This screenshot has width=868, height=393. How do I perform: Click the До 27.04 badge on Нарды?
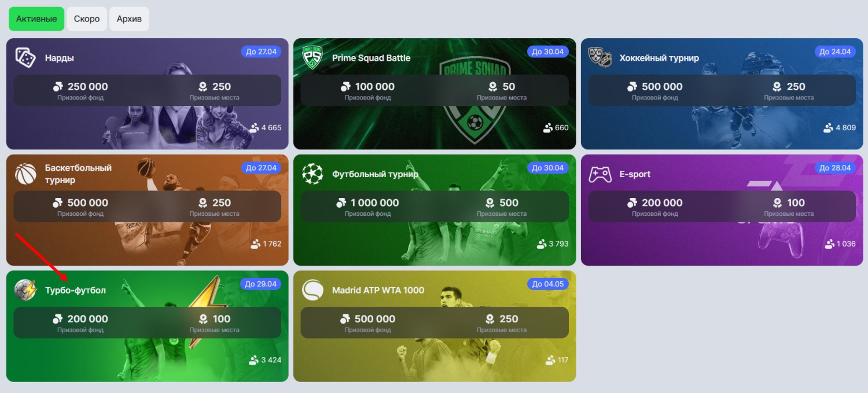tap(262, 52)
